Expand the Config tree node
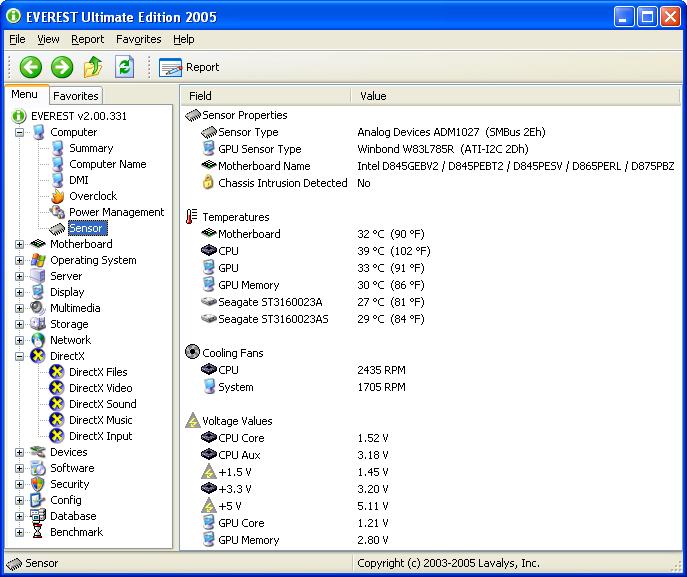Image resolution: width=687 pixels, height=577 pixels. tap(19, 500)
